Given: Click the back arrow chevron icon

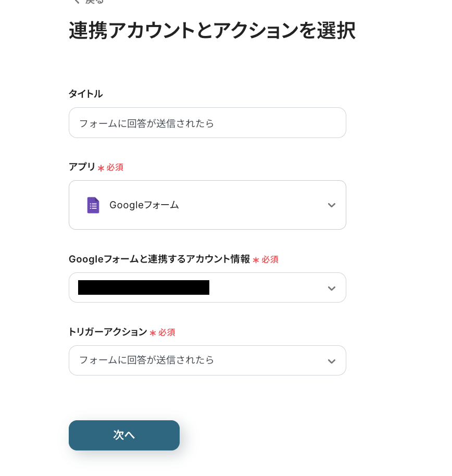Looking at the screenshot, I should point(76,2).
